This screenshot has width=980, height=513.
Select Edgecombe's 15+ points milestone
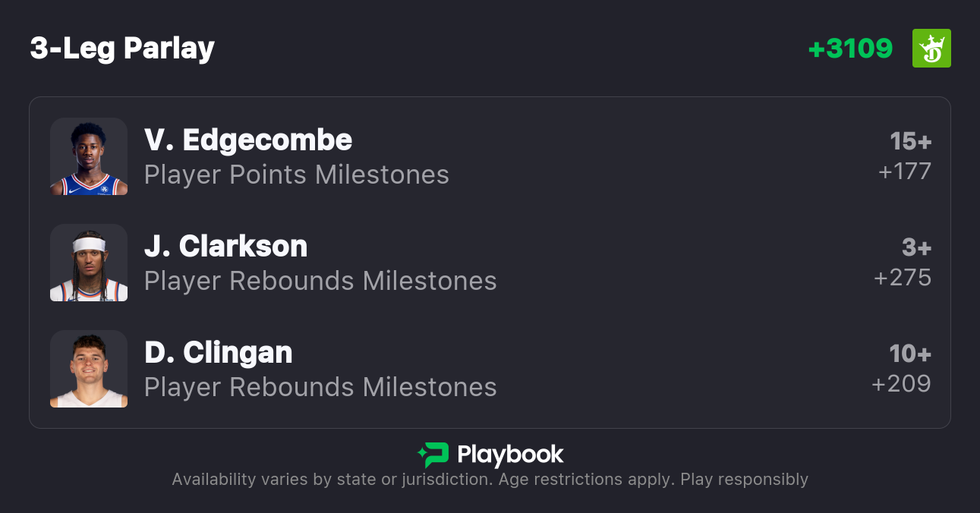tap(910, 141)
